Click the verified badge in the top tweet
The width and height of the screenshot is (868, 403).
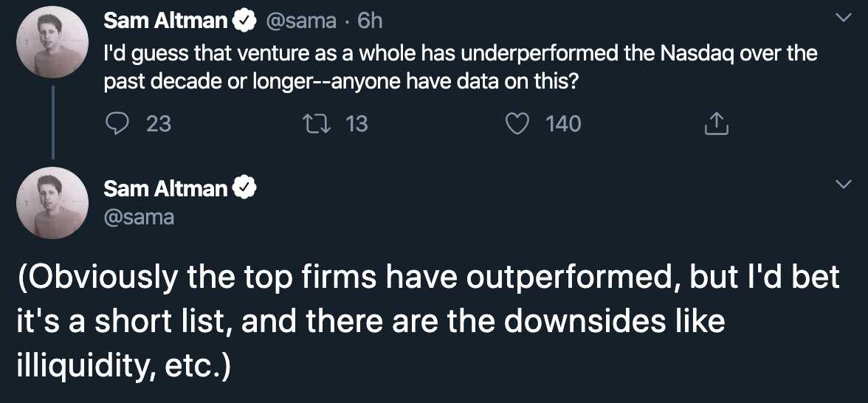pos(244,21)
